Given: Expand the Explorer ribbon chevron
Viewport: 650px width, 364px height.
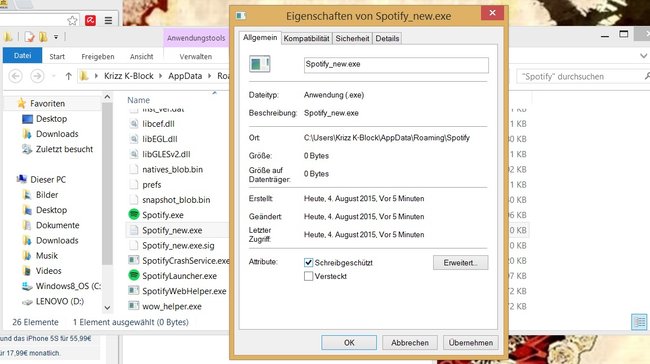Looking at the screenshot, I should tap(643, 56).
